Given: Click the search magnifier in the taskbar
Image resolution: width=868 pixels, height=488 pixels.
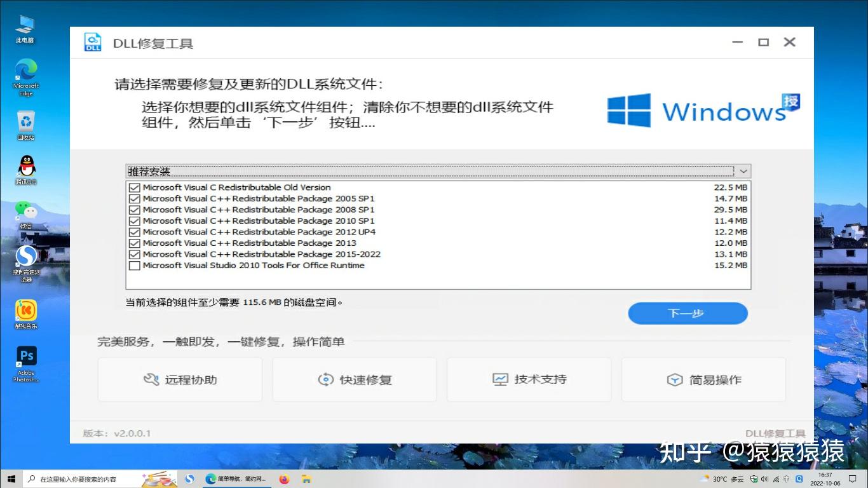Looking at the screenshot, I should pos(31,479).
